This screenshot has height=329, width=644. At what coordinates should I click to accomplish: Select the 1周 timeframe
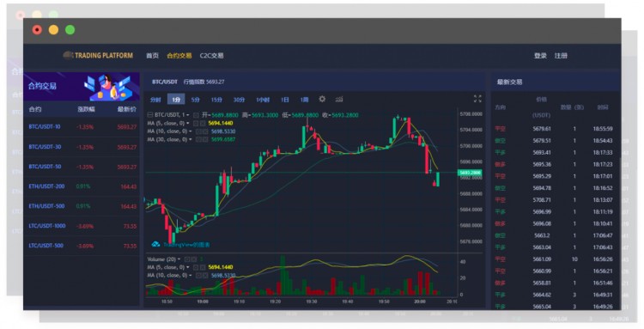[304, 100]
